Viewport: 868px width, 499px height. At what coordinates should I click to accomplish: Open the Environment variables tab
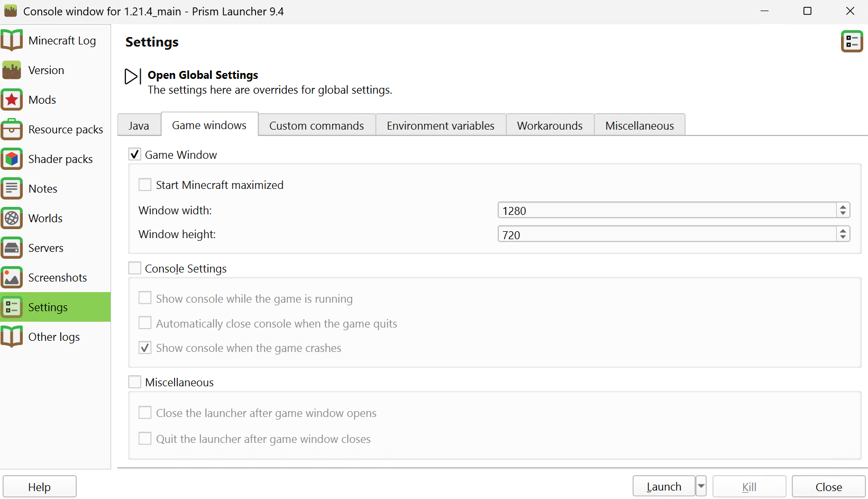441,125
